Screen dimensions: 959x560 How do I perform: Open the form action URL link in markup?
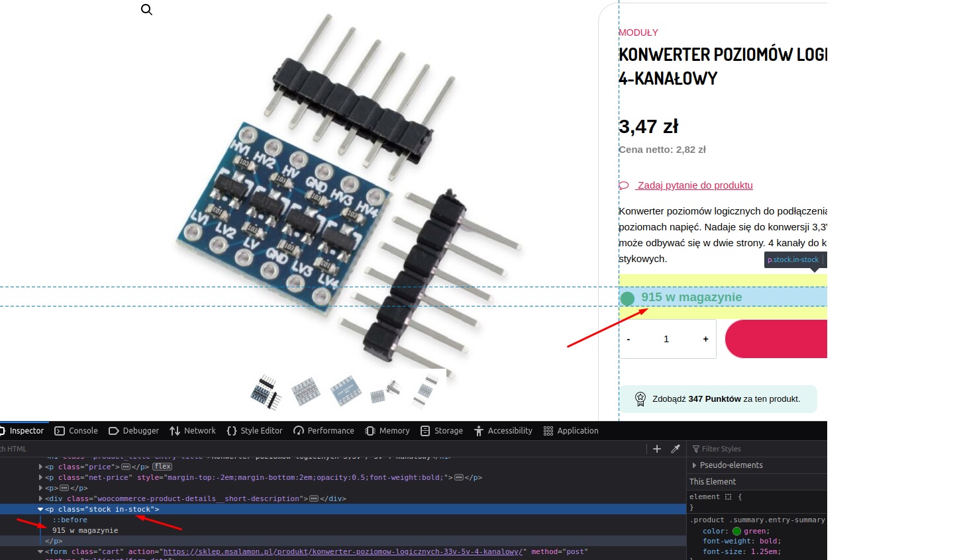tap(344, 551)
